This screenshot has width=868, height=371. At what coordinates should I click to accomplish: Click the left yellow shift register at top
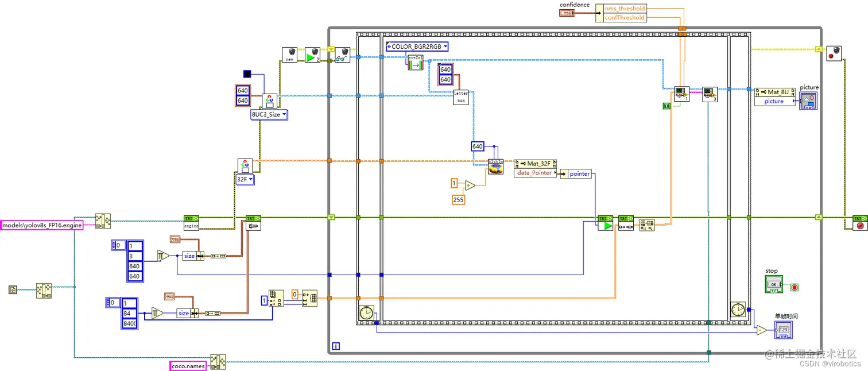click(x=331, y=49)
